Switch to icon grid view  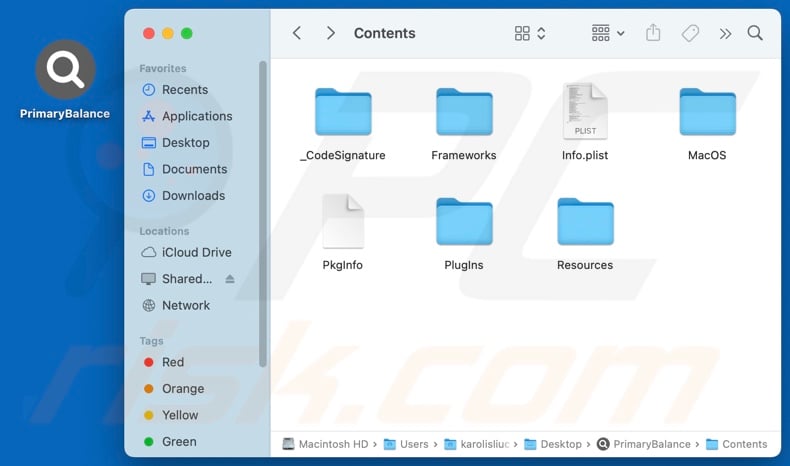pyautogui.click(x=522, y=33)
